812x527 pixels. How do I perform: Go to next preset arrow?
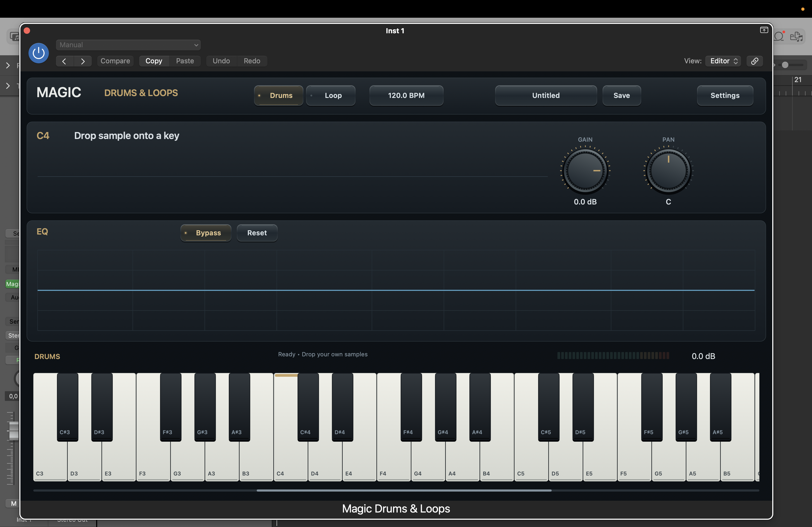(x=82, y=61)
